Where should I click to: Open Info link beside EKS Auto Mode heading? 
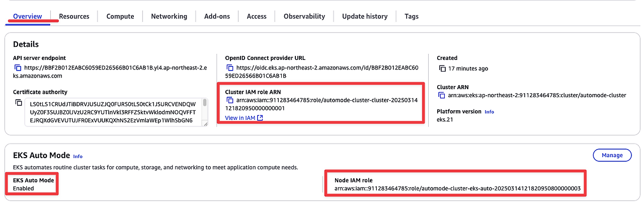[x=77, y=157]
